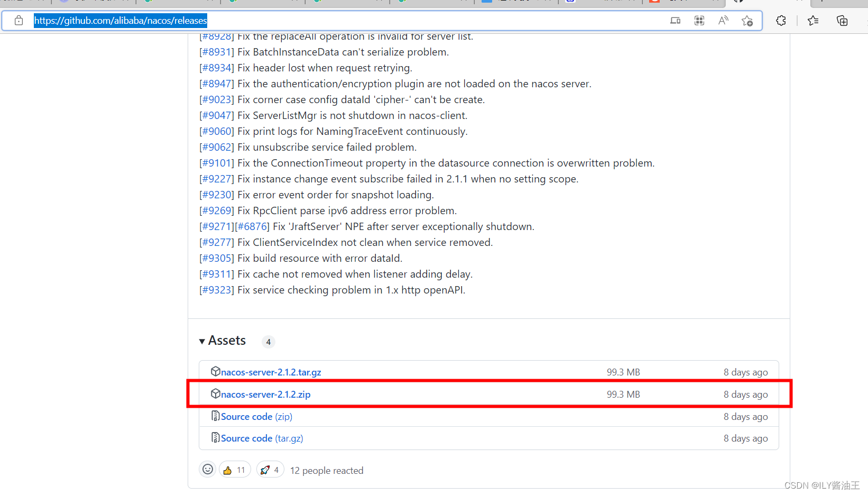Open issue link #8931
Viewport: 868px width, 495px height.
coord(217,52)
